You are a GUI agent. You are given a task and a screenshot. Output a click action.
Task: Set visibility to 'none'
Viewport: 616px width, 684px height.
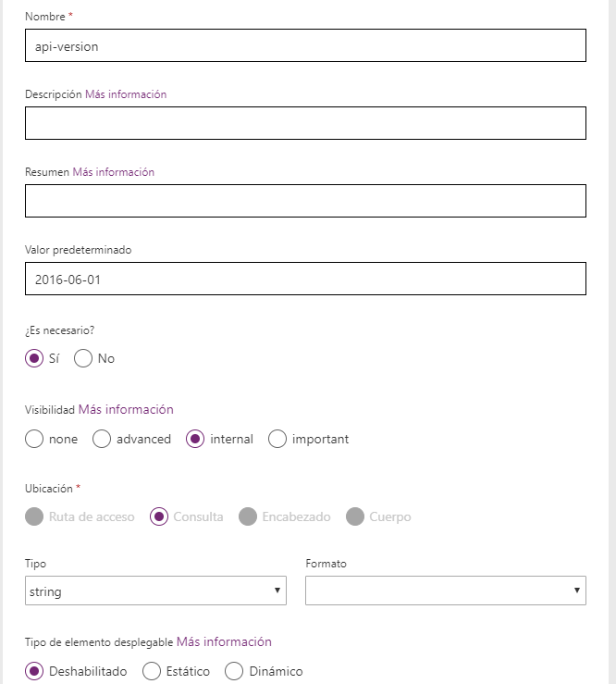(34, 440)
